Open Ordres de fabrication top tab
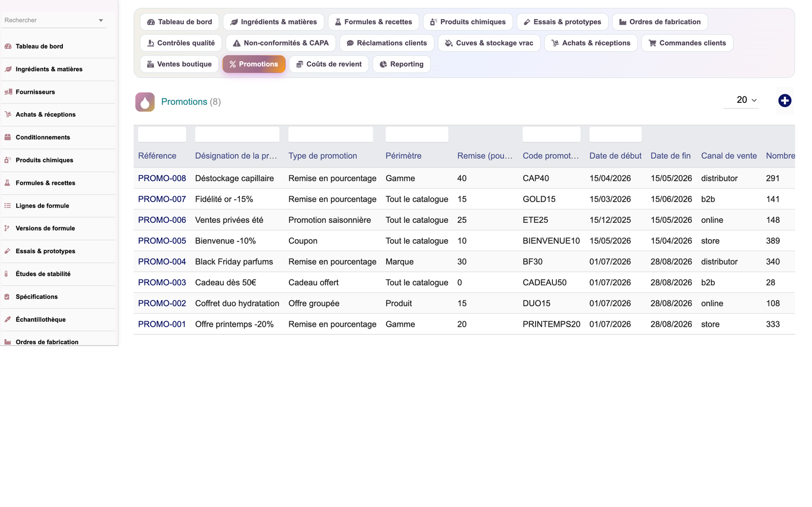The image size is (812, 507). 660,22
